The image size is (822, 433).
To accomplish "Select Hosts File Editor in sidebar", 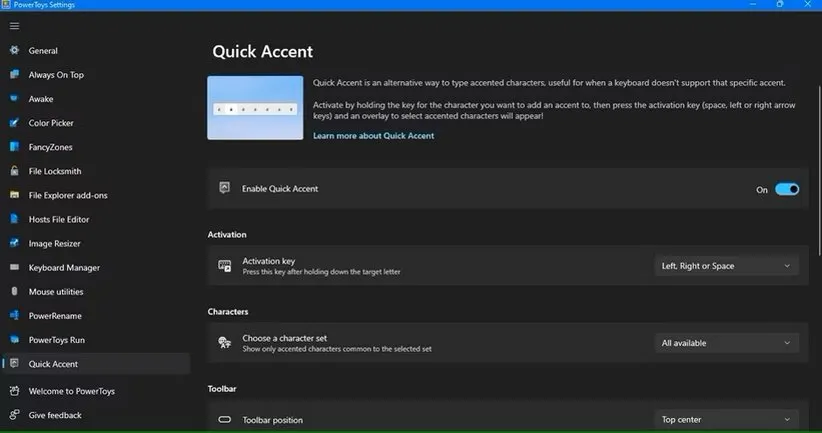I will (59, 219).
